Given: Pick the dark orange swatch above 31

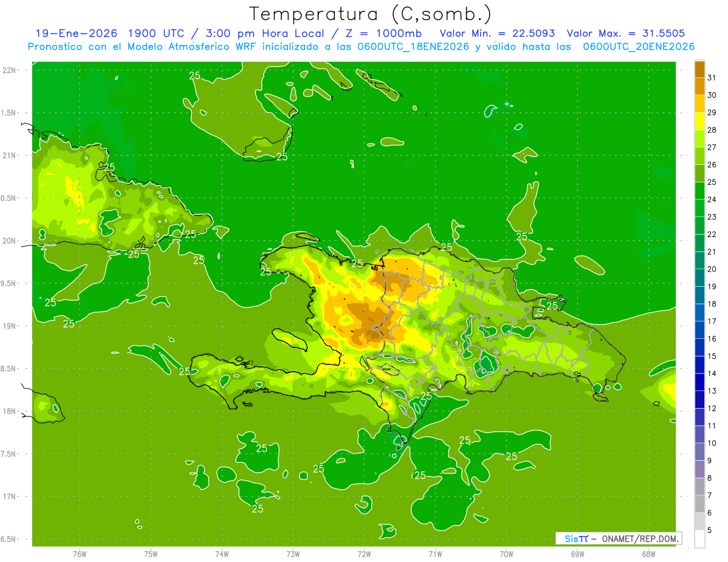Looking at the screenshot, I should (699, 69).
